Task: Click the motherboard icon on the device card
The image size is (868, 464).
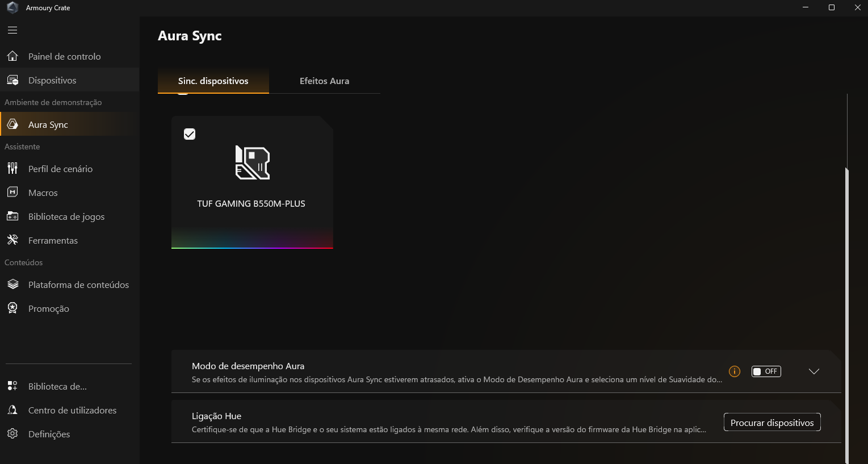Action: pos(253,162)
